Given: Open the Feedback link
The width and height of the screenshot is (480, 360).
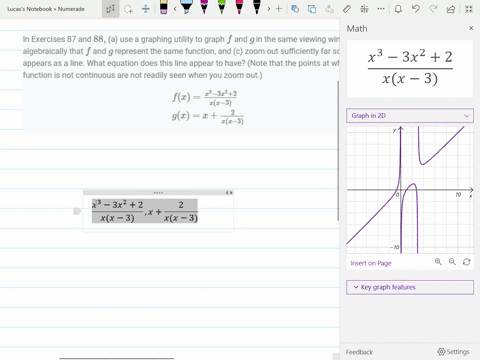Looking at the screenshot, I should (359, 352).
